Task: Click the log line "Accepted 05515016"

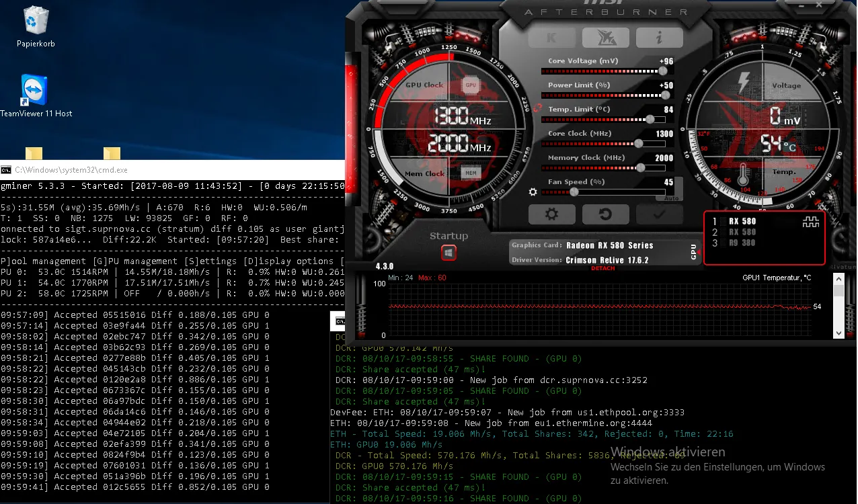Action: [135, 315]
